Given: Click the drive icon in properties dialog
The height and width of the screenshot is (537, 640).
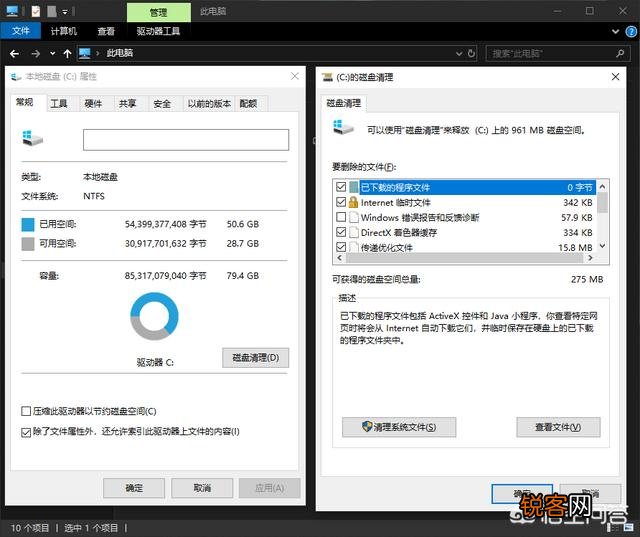Looking at the screenshot, I should [32, 139].
